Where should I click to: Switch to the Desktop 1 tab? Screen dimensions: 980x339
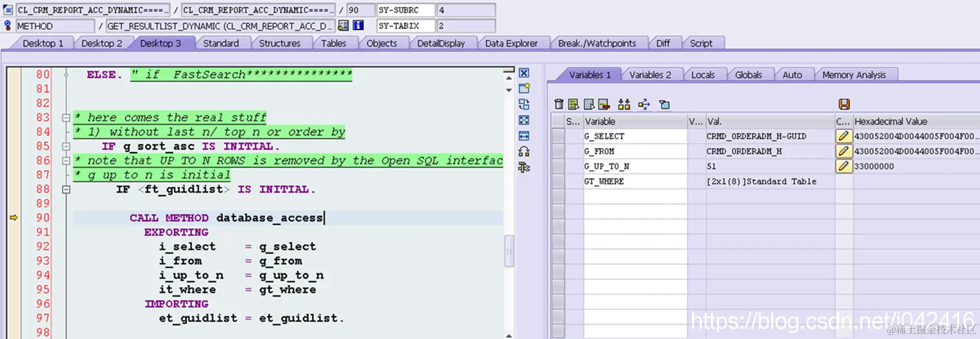pyautogui.click(x=43, y=43)
